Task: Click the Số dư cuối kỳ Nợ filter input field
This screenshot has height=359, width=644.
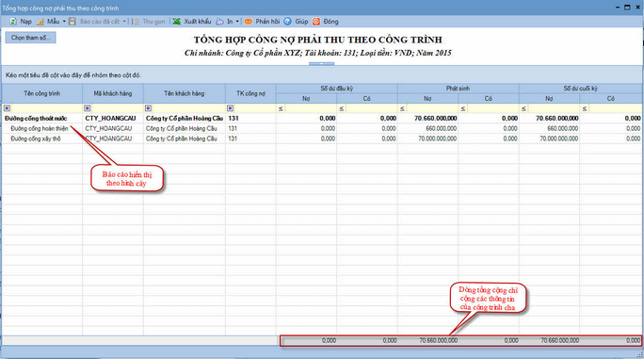Action: pos(554,108)
